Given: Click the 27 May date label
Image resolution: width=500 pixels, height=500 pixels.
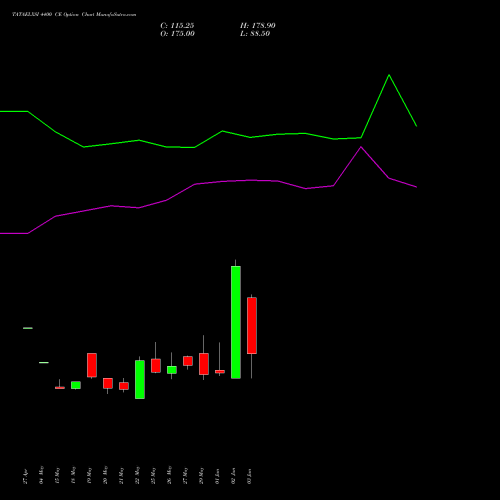Looking at the screenshot, I should (186, 475).
